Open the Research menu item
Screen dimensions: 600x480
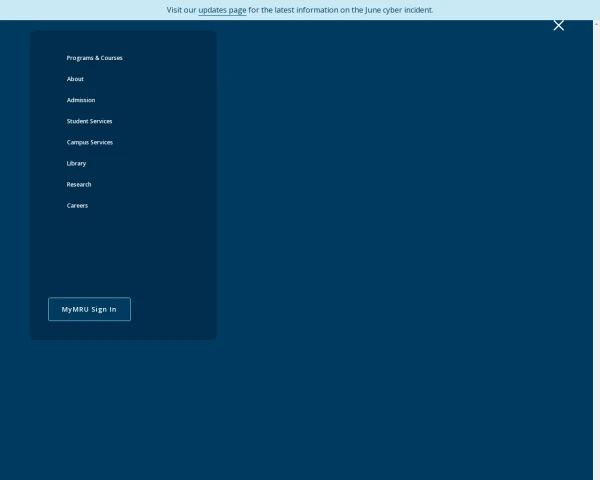(79, 184)
